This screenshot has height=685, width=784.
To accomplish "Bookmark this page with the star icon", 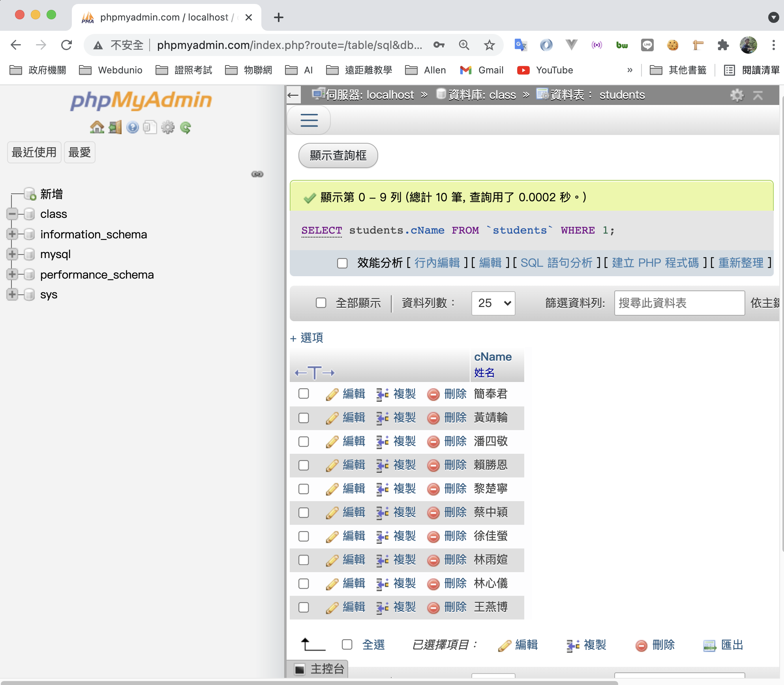I will [x=490, y=45].
